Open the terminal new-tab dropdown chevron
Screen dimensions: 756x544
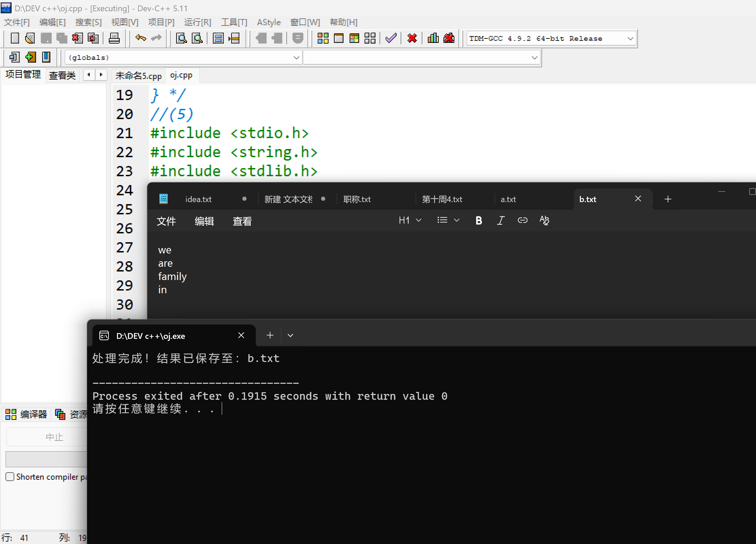[290, 335]
